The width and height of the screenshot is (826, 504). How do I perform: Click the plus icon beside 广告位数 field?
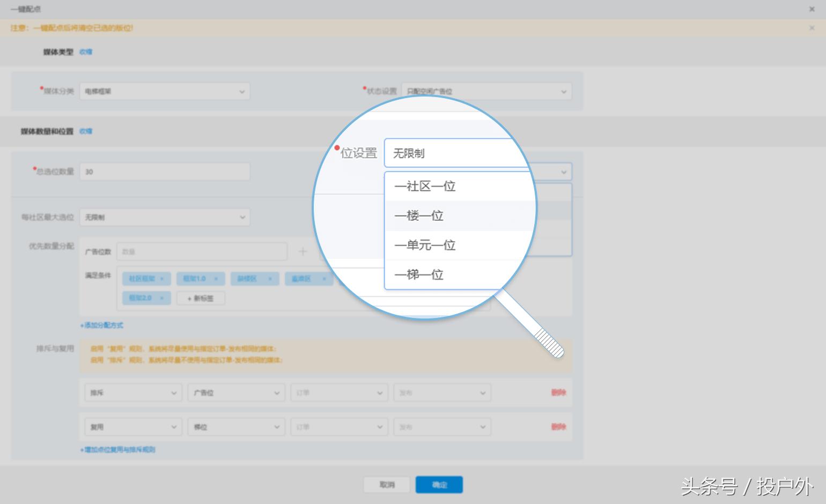point(303,251)
